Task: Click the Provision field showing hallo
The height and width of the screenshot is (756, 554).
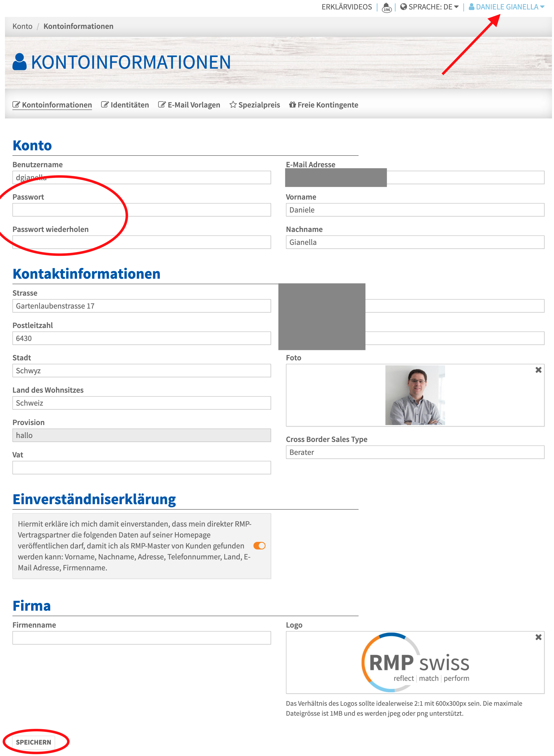Action: [141, 435]
